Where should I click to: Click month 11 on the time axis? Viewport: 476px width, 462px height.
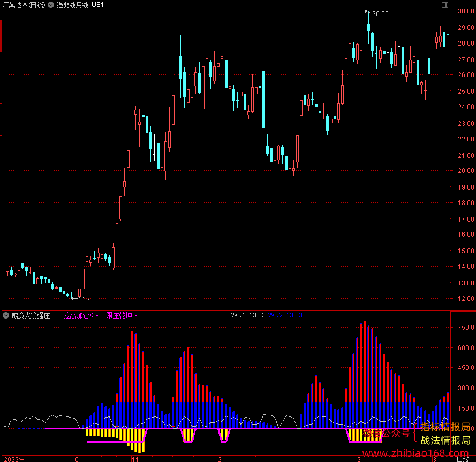135,459
